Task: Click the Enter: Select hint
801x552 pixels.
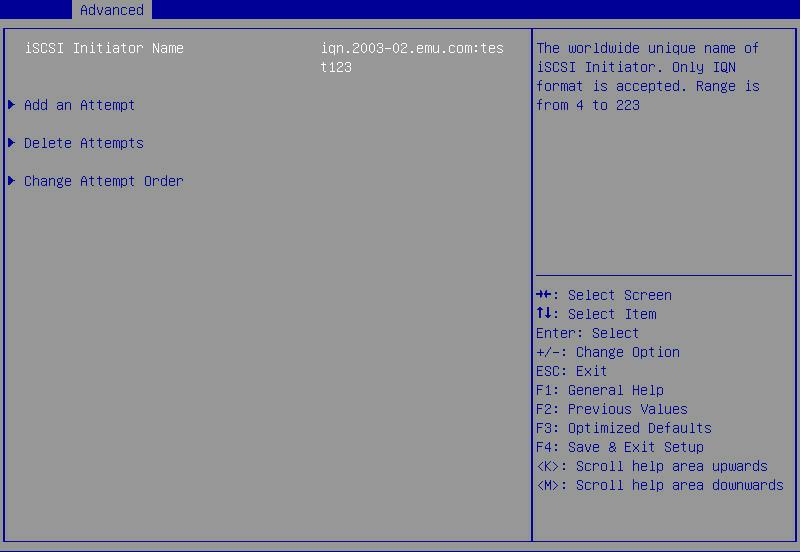Action: (x=587, y=333)
